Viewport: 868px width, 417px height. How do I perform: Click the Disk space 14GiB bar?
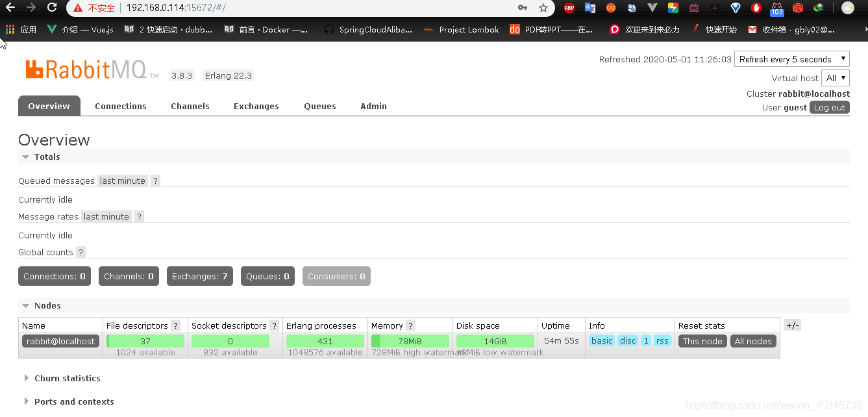coord(495,341)
